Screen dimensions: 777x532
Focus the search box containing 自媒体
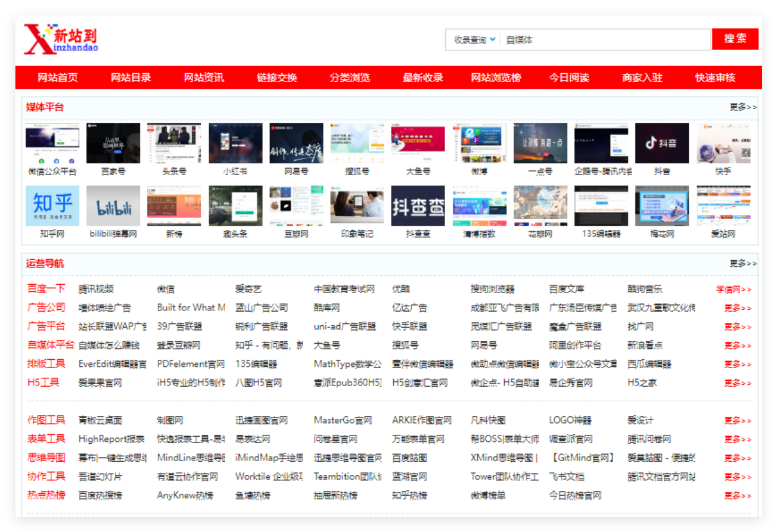point(605,40)
